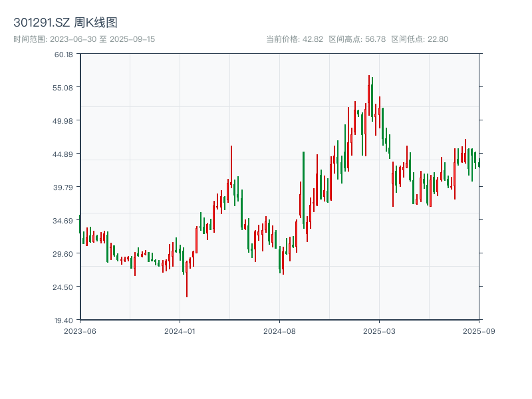Viewport: 532px width, 399px height.
Task: Click the 24.50 y-axis price label
Action: (64, 287)
